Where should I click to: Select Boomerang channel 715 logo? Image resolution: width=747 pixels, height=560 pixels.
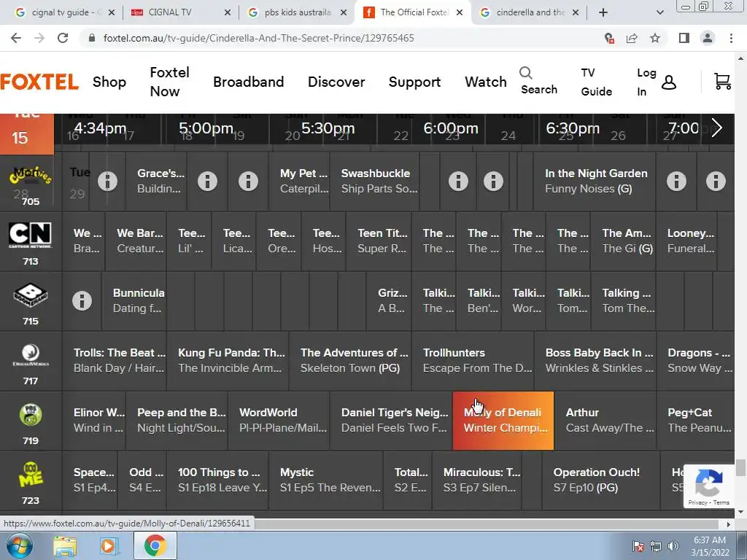(x=31, y=295)
